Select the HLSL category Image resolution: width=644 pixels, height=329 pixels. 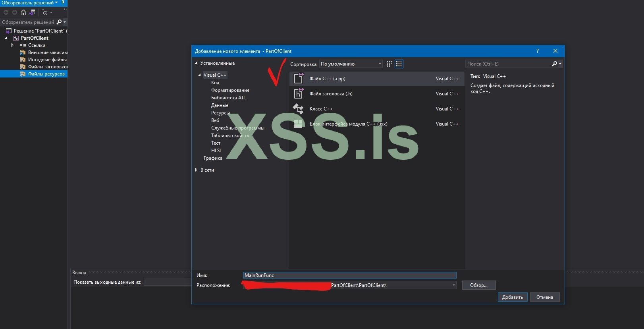click(x=216, y=151)
